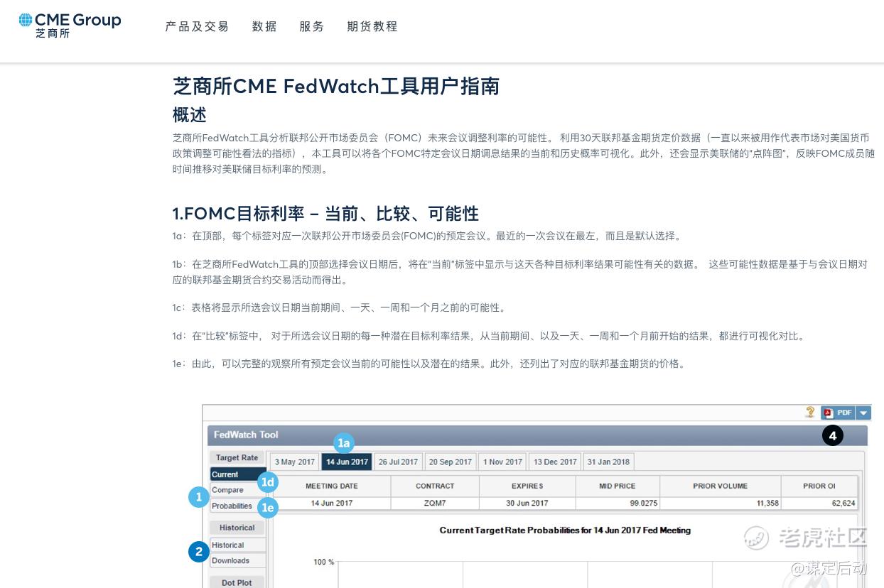Click the ZQM7 contract cell
Screen dimensions: 884x588
tap(435, 503)
